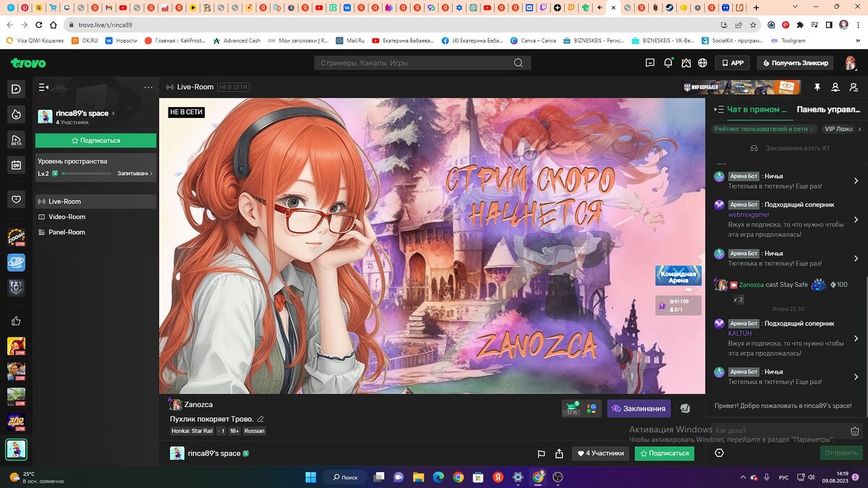Click the space level progress bar
Image resolution: width=868 pixels, height=488 pixels.
coord(87,174)
